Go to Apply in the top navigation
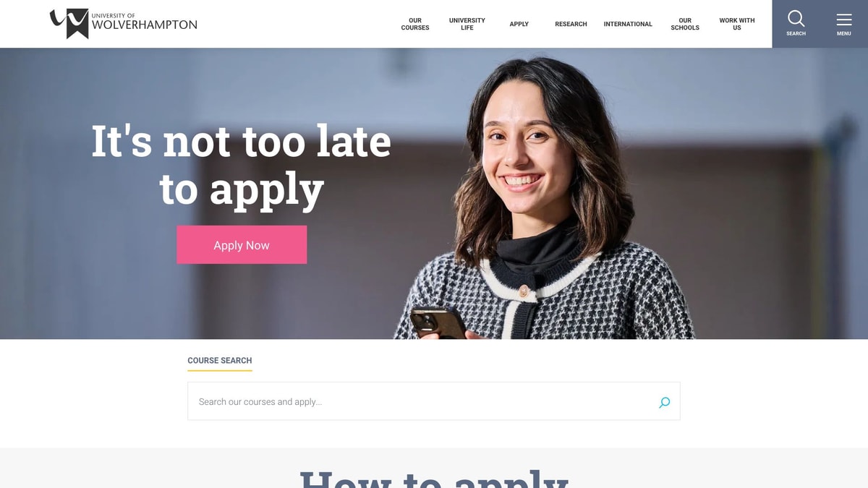 coord(519,24)
